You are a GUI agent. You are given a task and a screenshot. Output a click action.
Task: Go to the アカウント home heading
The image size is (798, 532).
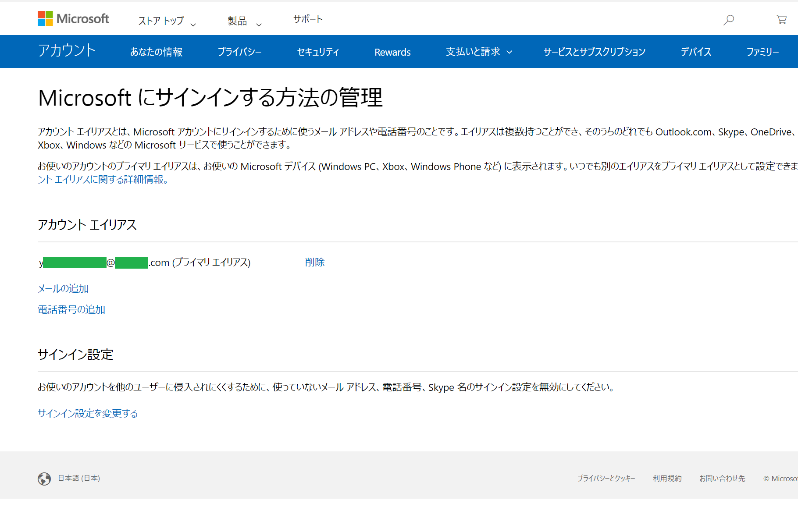pyautogui.click(x=67, y=50)
